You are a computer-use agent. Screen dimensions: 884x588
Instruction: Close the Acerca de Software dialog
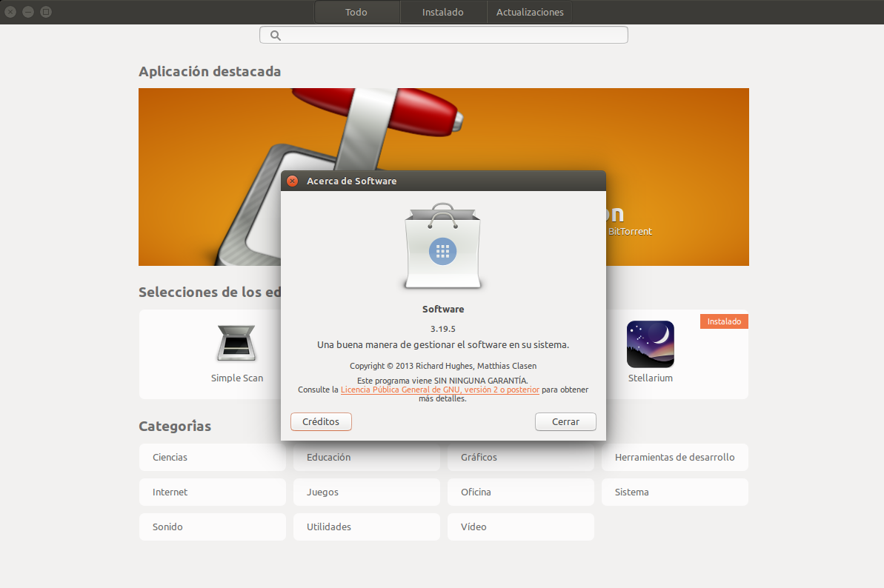(293, 181)
